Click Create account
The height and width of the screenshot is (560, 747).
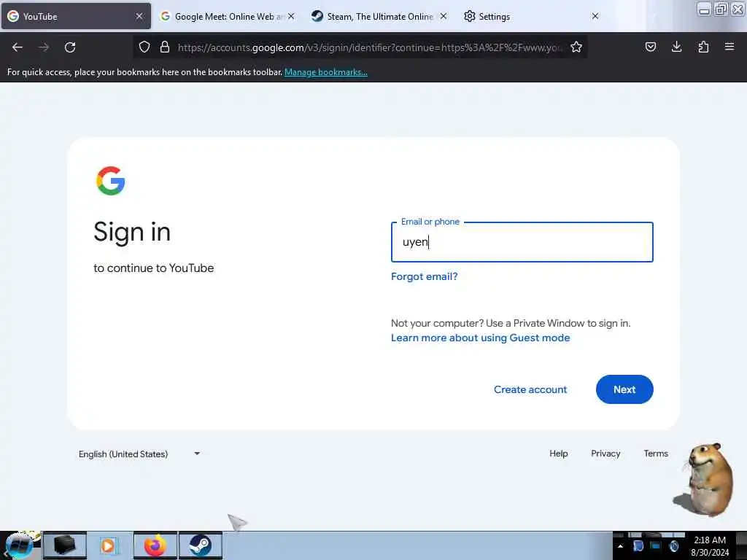click(x=530, y=389)
